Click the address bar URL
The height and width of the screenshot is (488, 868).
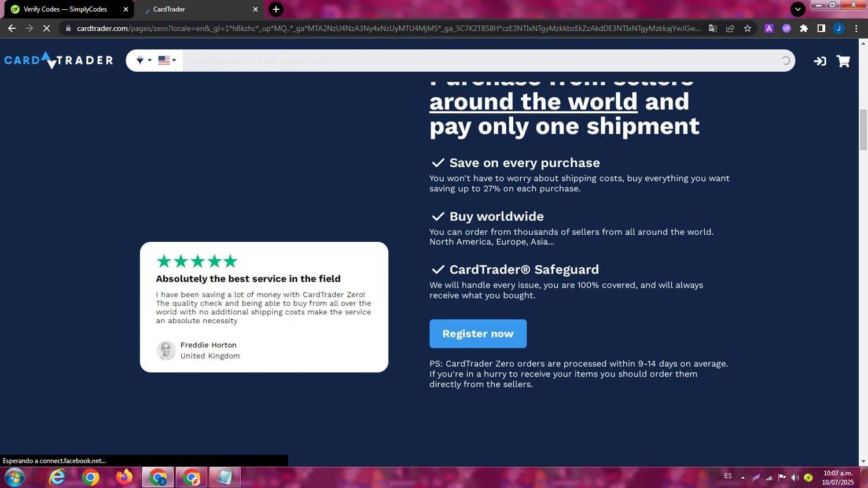click(x=388, y=28)
